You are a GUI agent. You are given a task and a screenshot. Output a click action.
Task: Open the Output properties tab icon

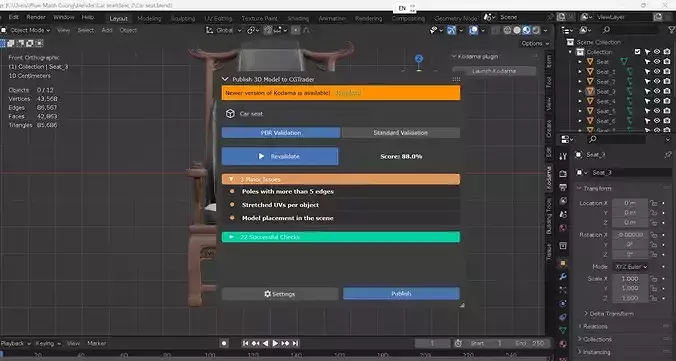pos(563,187)
